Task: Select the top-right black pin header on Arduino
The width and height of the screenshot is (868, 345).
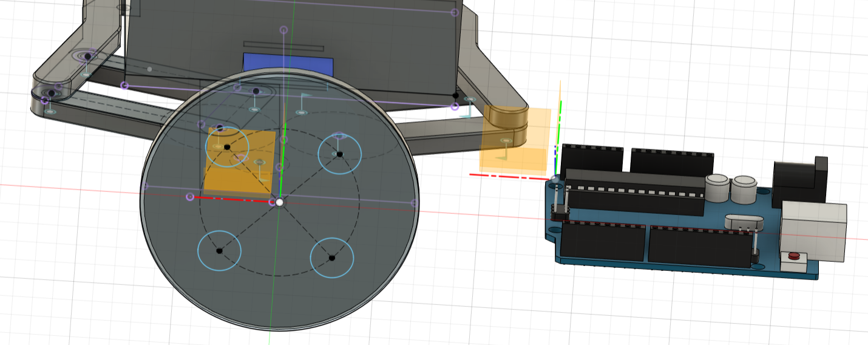Action: (672, 162)
